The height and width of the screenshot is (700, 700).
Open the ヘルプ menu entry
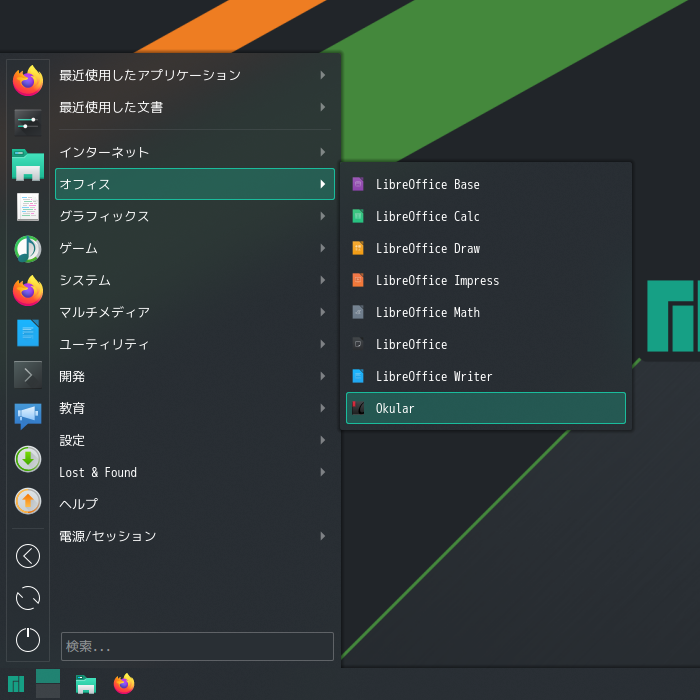click(x=195, y=504)
